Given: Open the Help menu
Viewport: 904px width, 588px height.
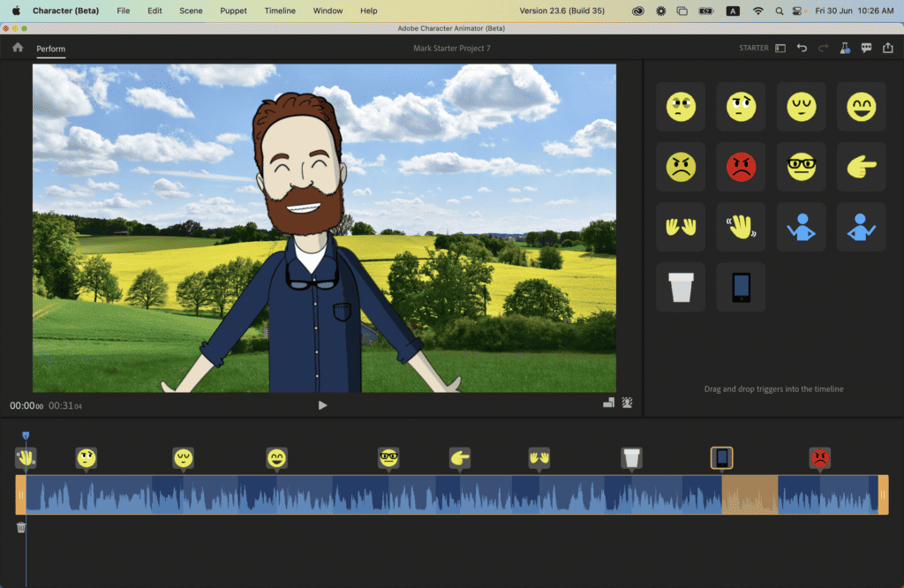Looking at the screenshot, I should coord(368,11).
